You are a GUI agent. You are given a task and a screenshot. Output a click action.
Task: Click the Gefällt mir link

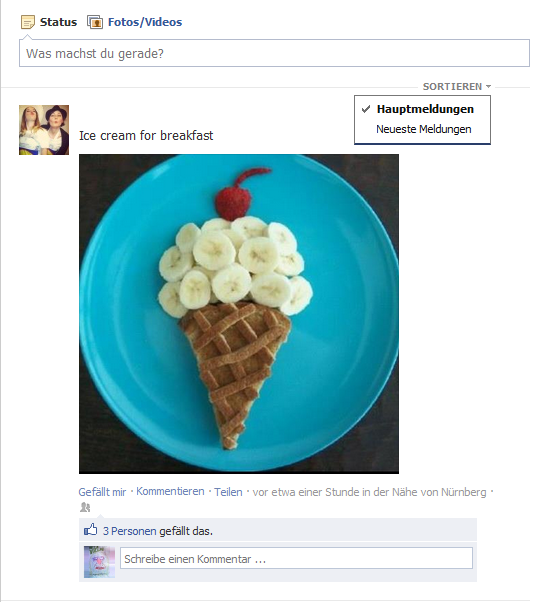(102, 492)
